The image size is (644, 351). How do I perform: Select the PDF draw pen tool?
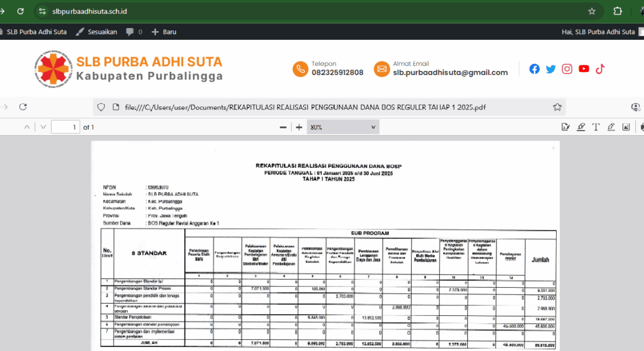click(x=611, y=128)
